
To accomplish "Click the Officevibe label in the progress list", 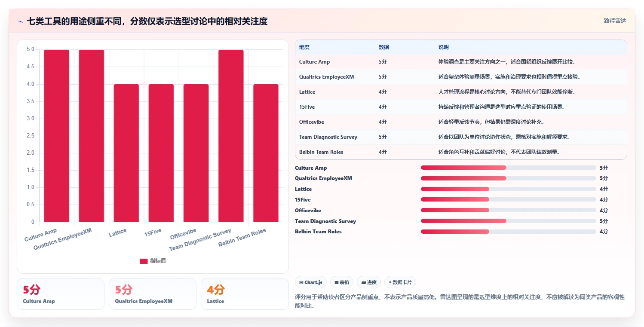I will (x=308, y=211).
